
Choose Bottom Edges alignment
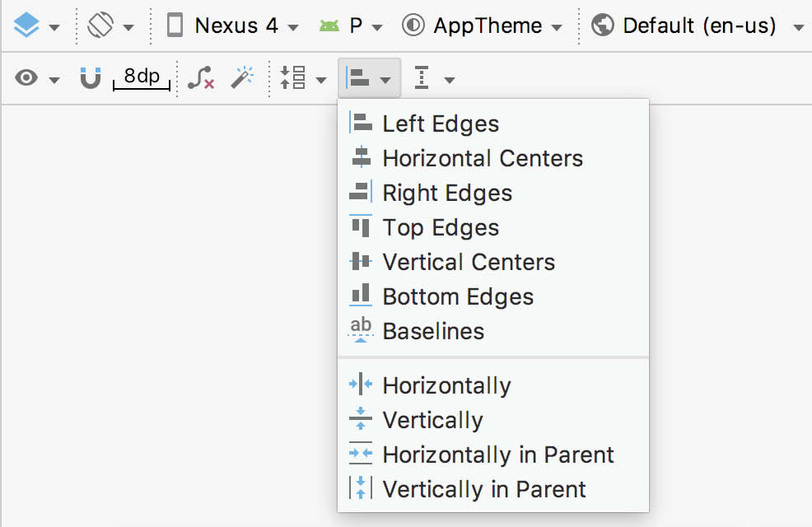pyautogui.click(x=458, y=296)
